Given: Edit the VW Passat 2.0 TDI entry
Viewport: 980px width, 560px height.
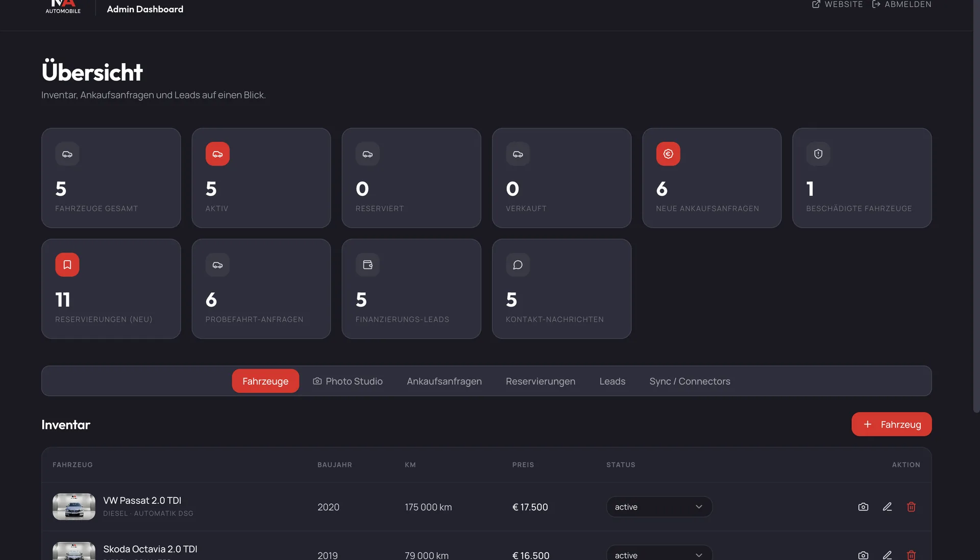Looking at the screenshot, I should 887,507.
